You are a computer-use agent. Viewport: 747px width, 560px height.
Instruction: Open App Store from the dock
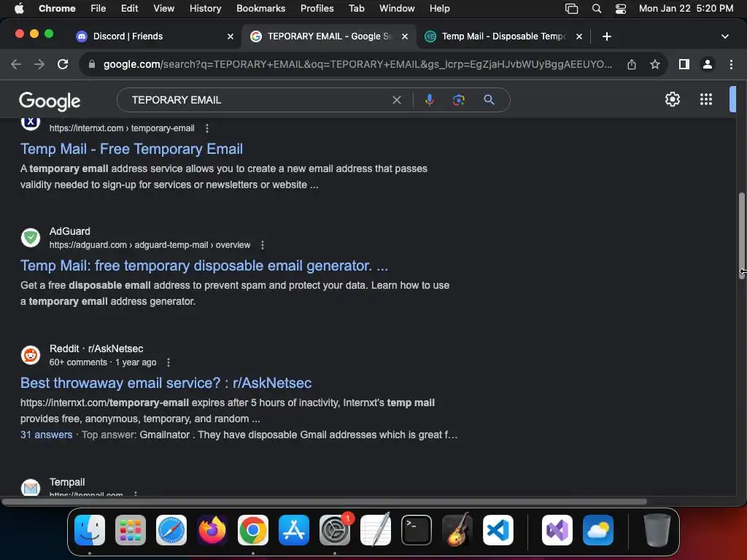(x=294, y=530)
